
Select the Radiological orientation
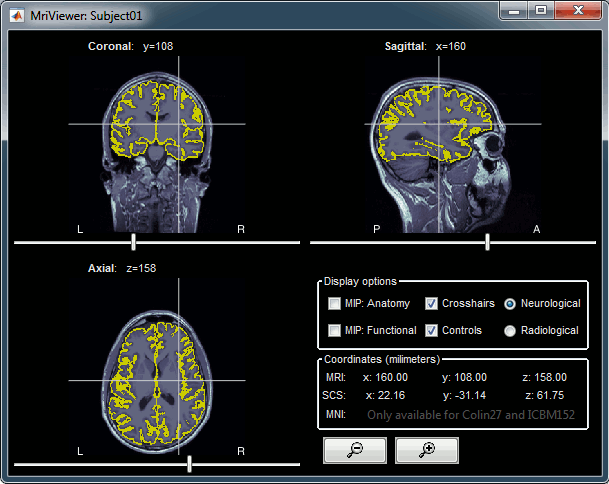(x=510, y=330)
